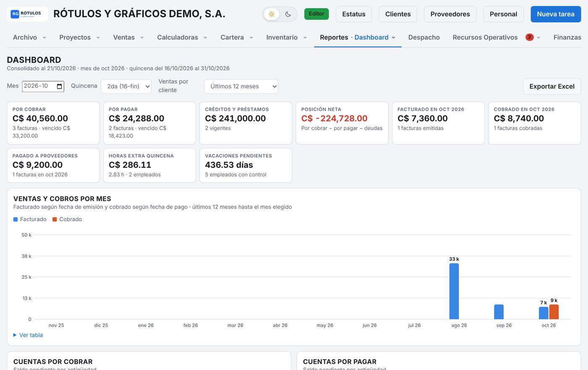
Task: Click the Posición Neta amount C$ -224,728.00
Action: click(x=334, y=118)
